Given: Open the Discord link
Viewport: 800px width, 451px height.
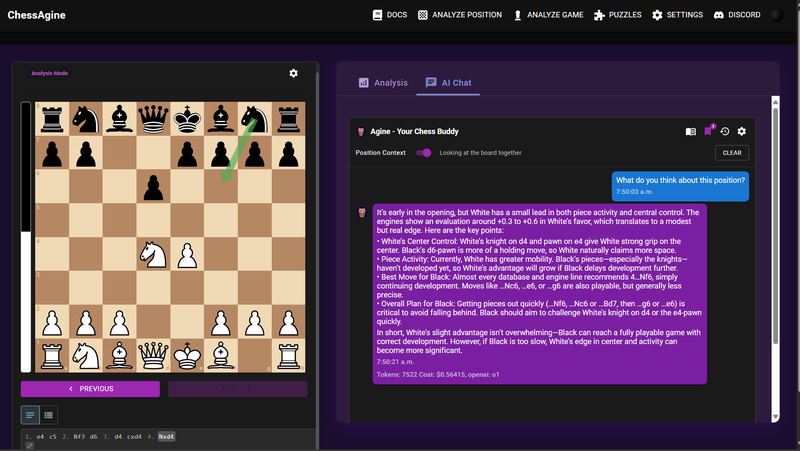Looking at the screenshot, I should 737,15.
